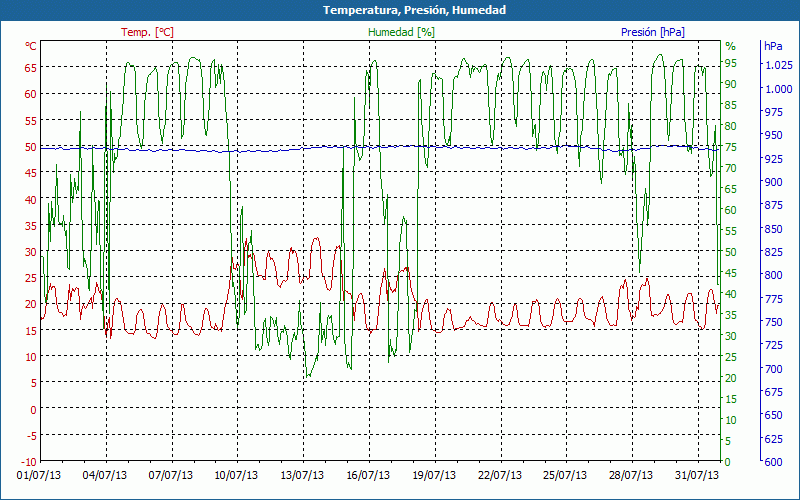Screen dimensions: 800x500
Task: Click the green '15' humidity axis value
Action: (731, 399)
